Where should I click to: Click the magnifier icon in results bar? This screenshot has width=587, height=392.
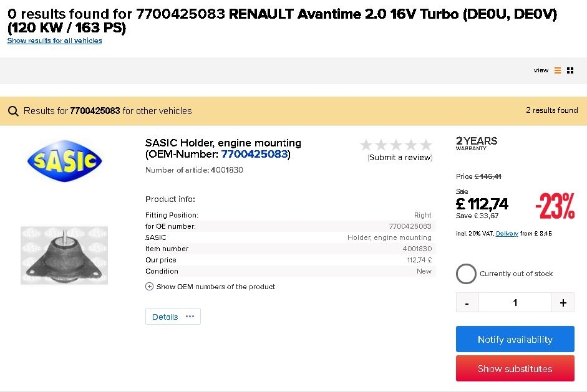(13, 111)
